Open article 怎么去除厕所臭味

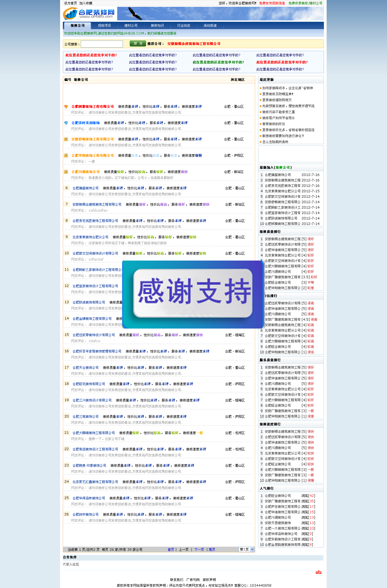tap(275, 142)
